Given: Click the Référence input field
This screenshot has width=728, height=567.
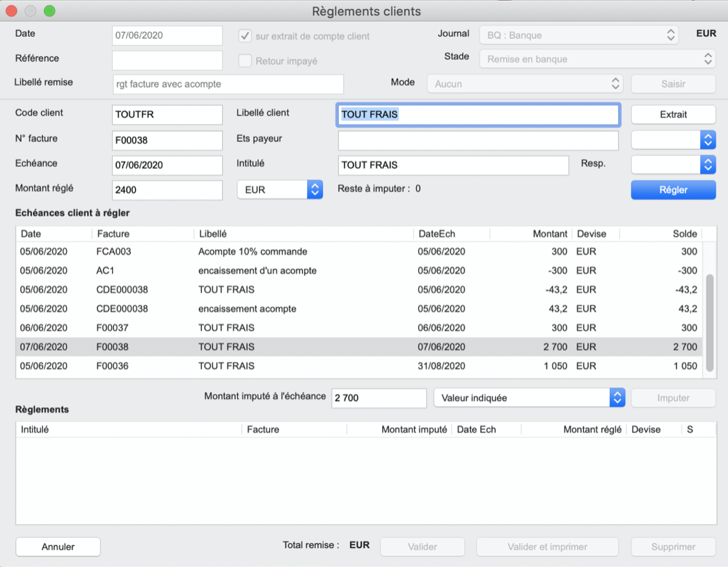Looking at the screenshot, I should (167, 61).
